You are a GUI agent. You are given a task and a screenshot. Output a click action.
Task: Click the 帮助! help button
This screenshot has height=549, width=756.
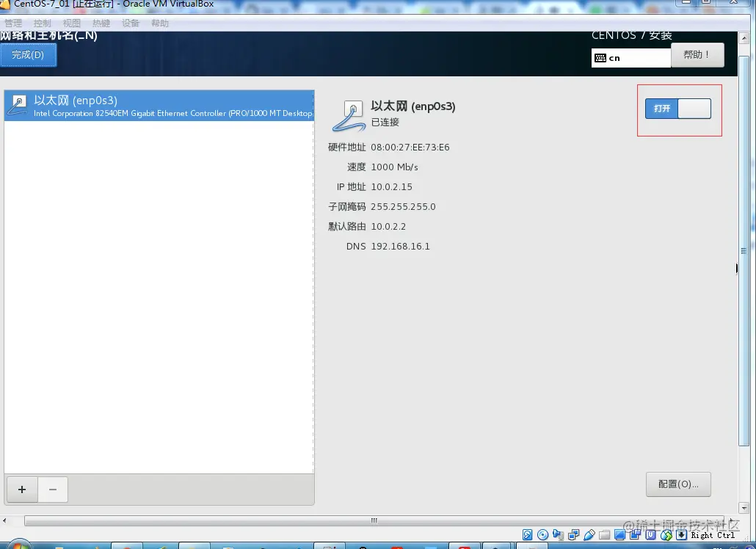point(697,55)
